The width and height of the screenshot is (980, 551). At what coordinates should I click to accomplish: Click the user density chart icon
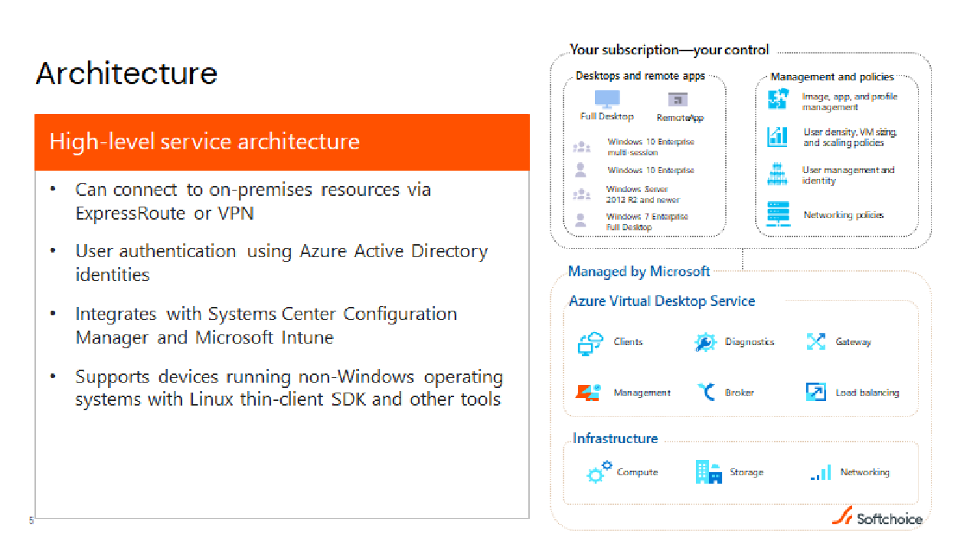pos(778,137)
